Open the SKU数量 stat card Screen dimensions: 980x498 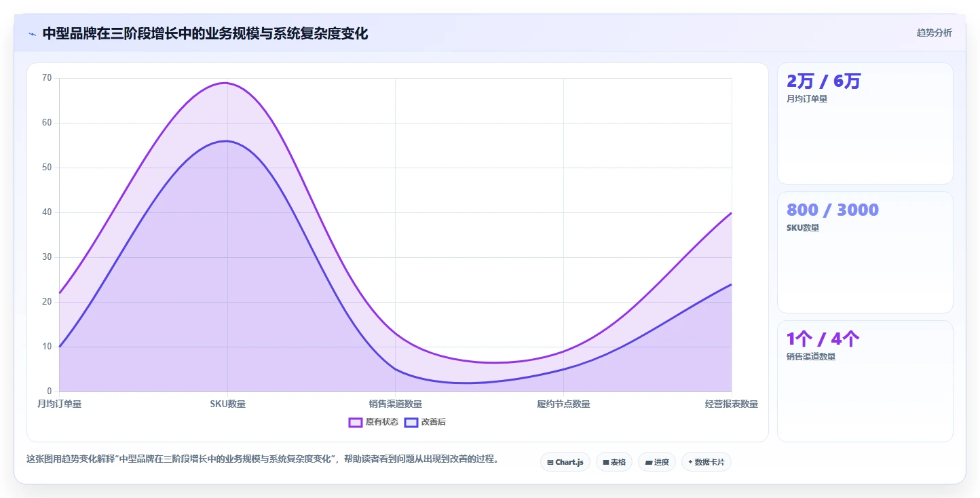865,252
